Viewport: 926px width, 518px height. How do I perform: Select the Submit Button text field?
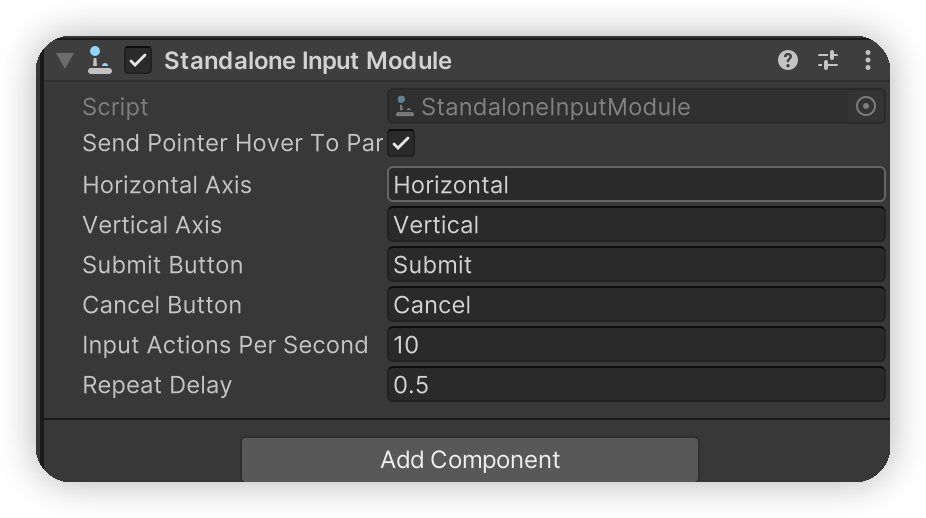click(x=635, y=265)
